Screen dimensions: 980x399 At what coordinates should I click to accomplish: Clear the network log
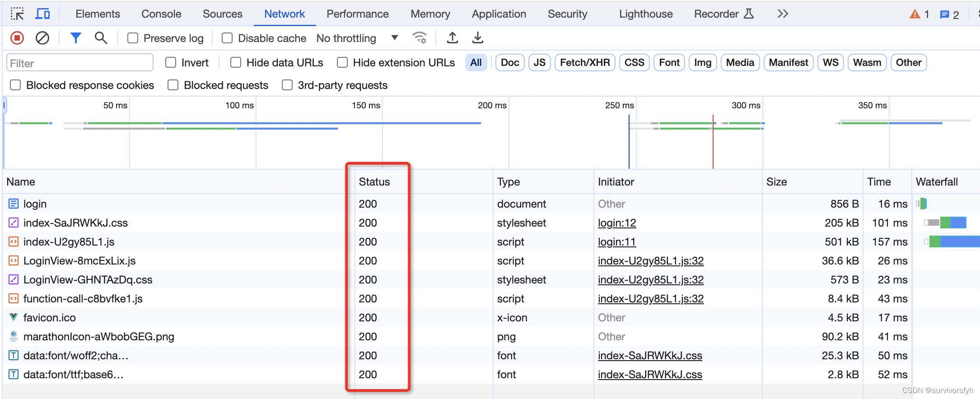(42, 38)
